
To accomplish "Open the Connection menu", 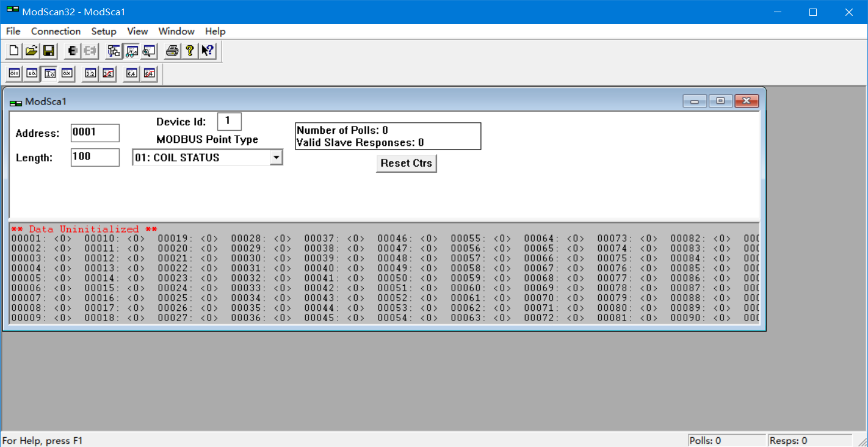I will [56, 31].
